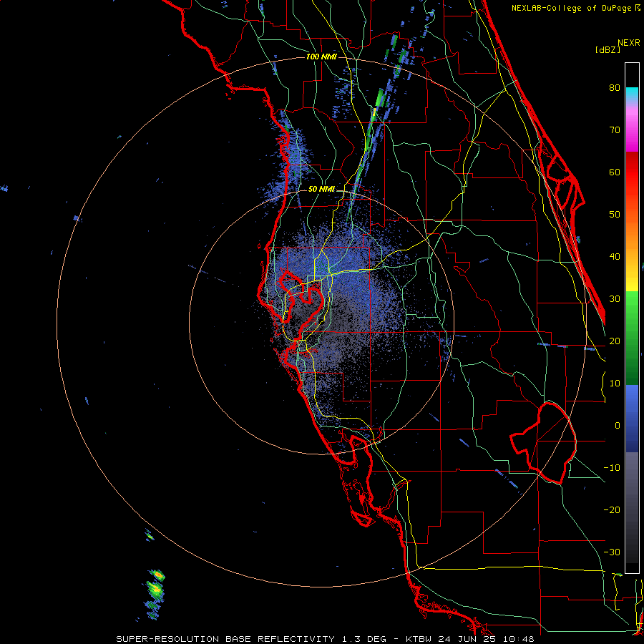Click the -20 value on dBZ scale

(612, 510)
